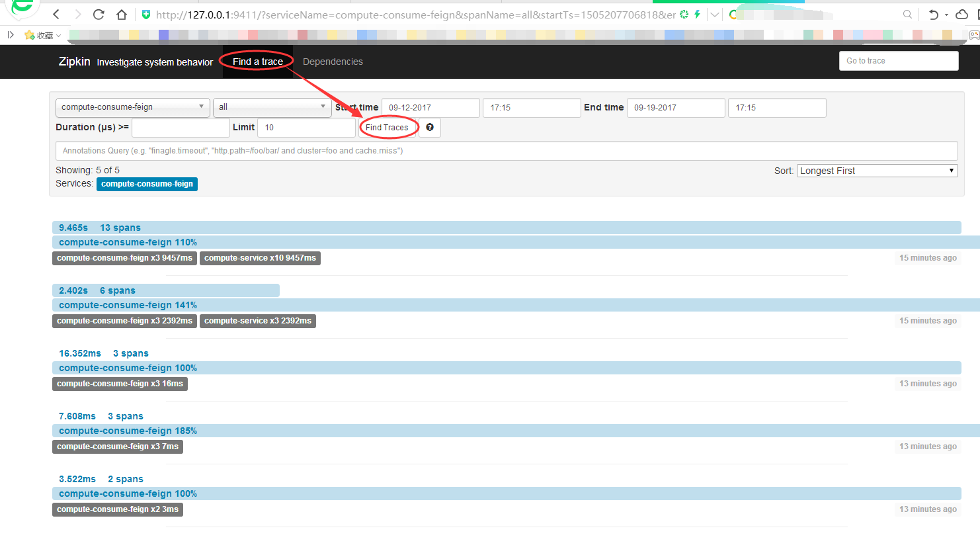Viewport: 980px width, 553px height.
Task: Open the Find a trace tab
Action: [x=258, y=62]
